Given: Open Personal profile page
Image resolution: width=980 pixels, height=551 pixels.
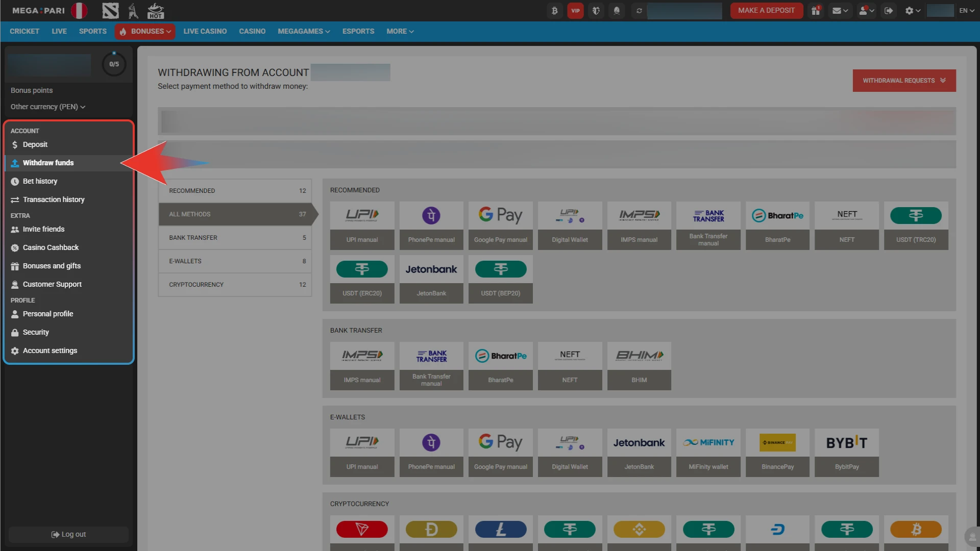Looking at the screenshot, I should coord(68,314).
